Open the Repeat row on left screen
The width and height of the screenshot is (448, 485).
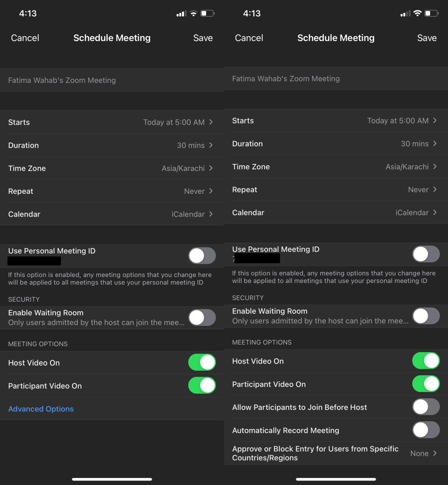[112, 191]
